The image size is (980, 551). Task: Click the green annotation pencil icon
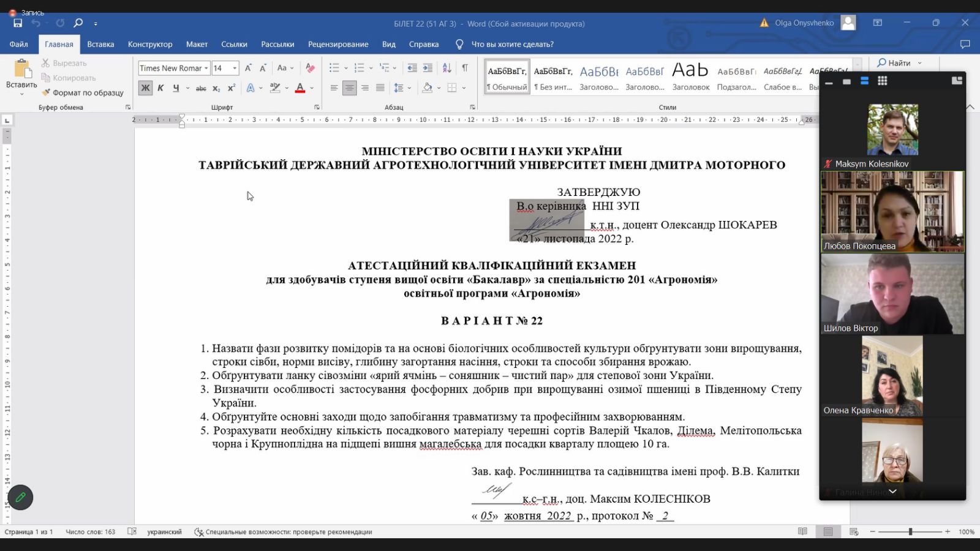20,497
